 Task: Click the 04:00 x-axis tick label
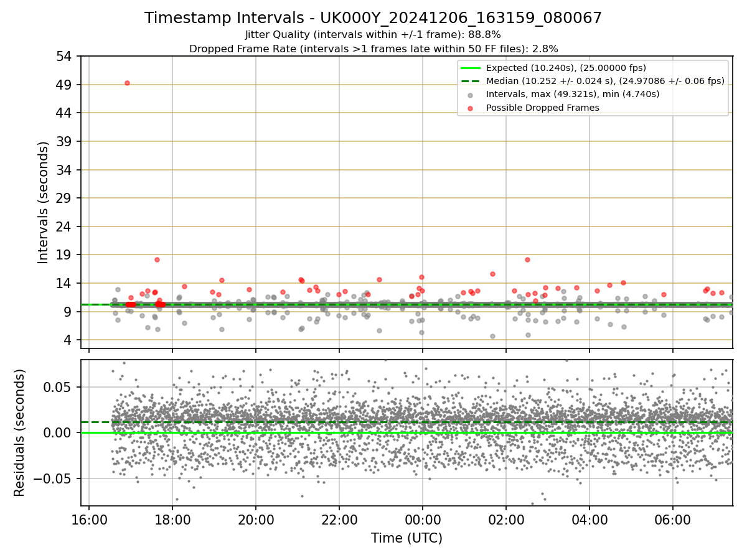590,520
